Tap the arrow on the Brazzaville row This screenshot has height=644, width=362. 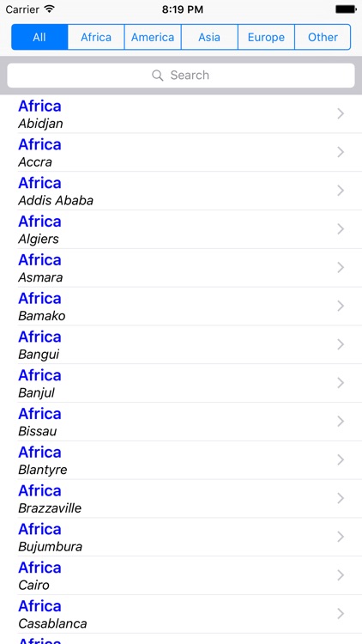(341, 499)
